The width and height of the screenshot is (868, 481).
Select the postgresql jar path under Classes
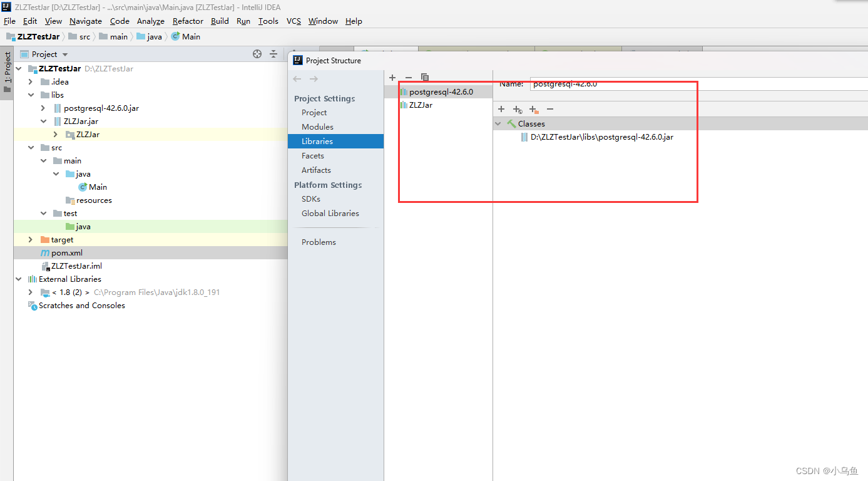pos(602,137)
